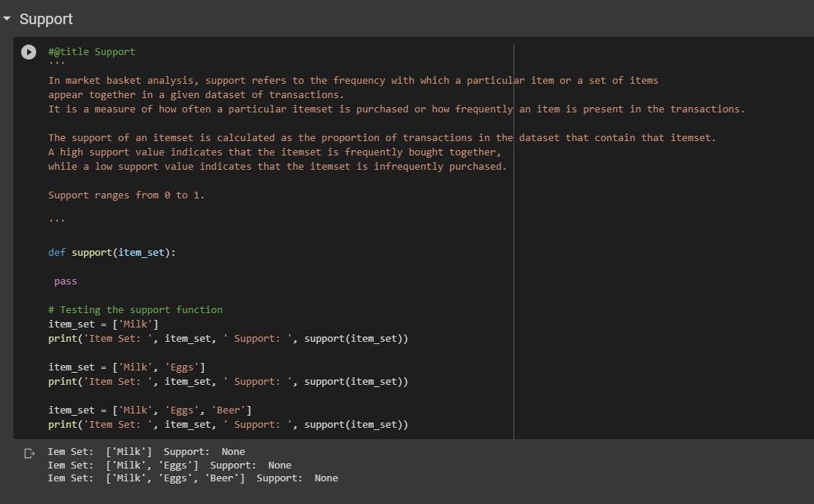Screen dimensions: 814x504
Task: Run the Support code cell
Action: [x=28, y=51]
